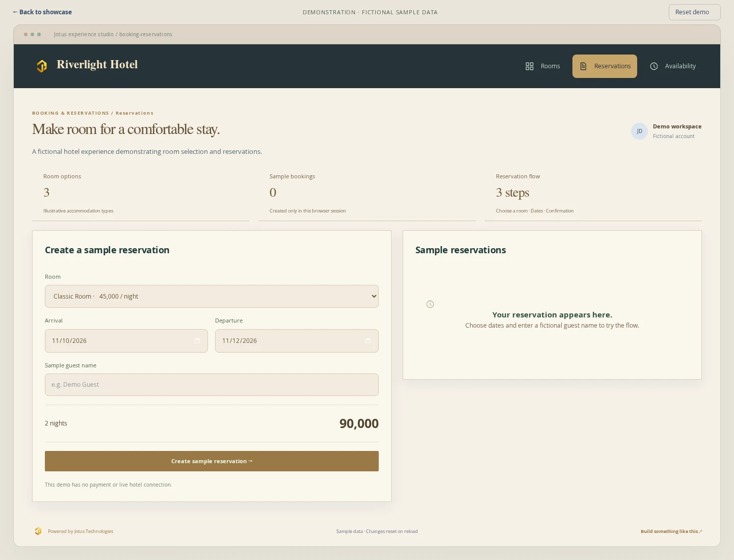
Task: Click the Arrival date field
Action: click(126, 341)
